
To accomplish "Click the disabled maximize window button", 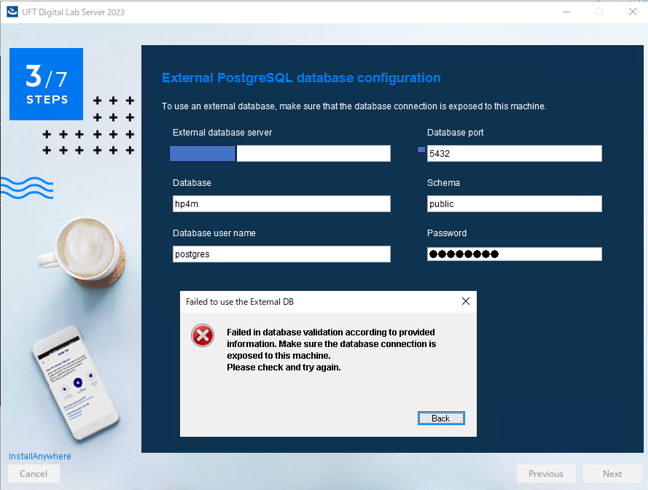I will click(599, 12).
